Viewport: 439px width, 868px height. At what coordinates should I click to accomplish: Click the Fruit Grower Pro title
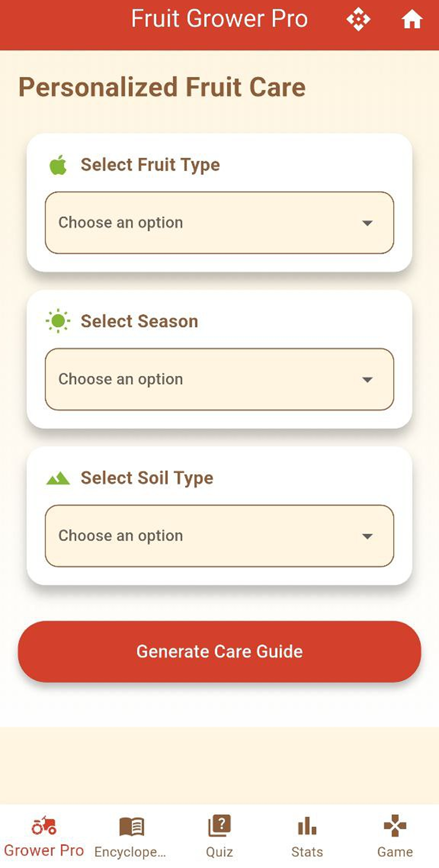(x=219, y=19)
